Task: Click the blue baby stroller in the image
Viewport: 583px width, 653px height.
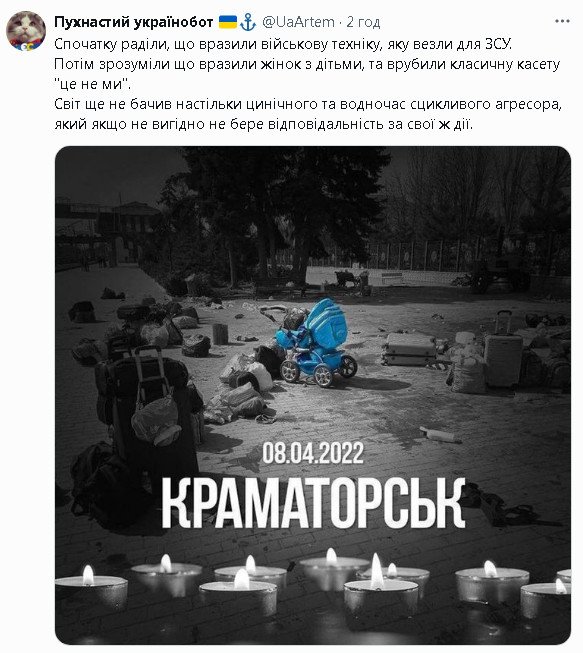Action: (316, 343)
